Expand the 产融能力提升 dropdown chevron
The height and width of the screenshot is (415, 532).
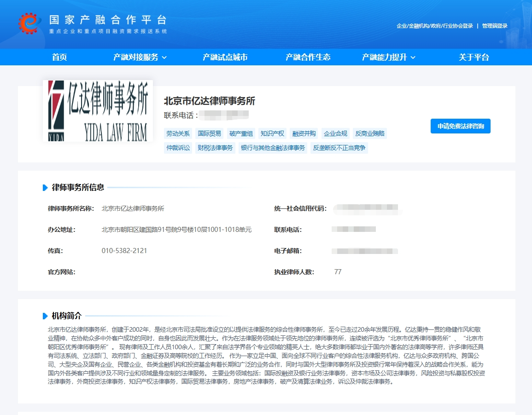click(x=413, y=58)
